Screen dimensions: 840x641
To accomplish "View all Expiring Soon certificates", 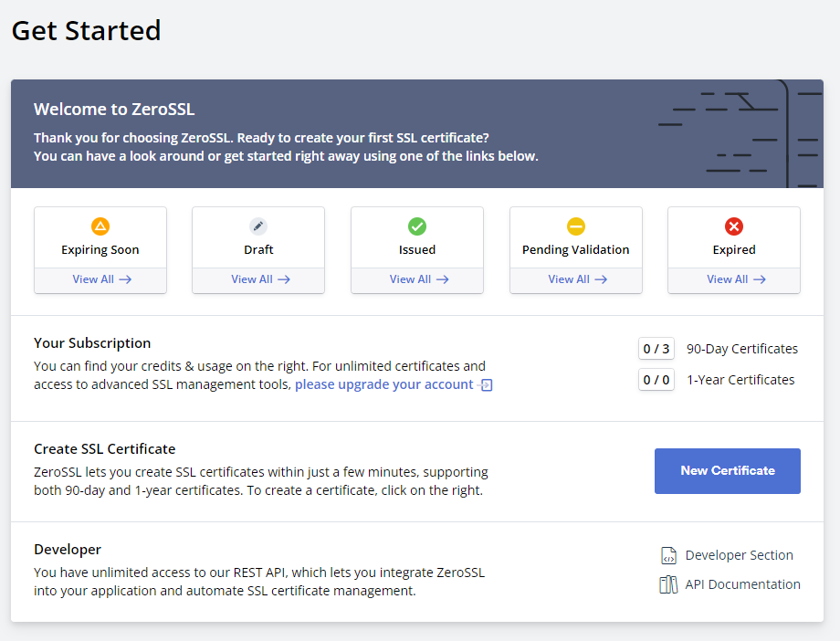I will tap(101, 279).
